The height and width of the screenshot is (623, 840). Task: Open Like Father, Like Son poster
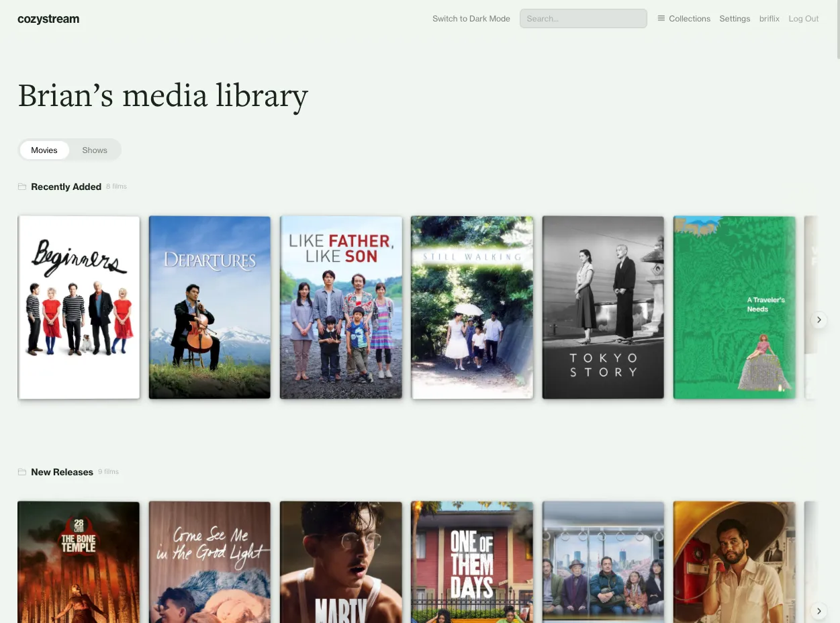(340, 307)
